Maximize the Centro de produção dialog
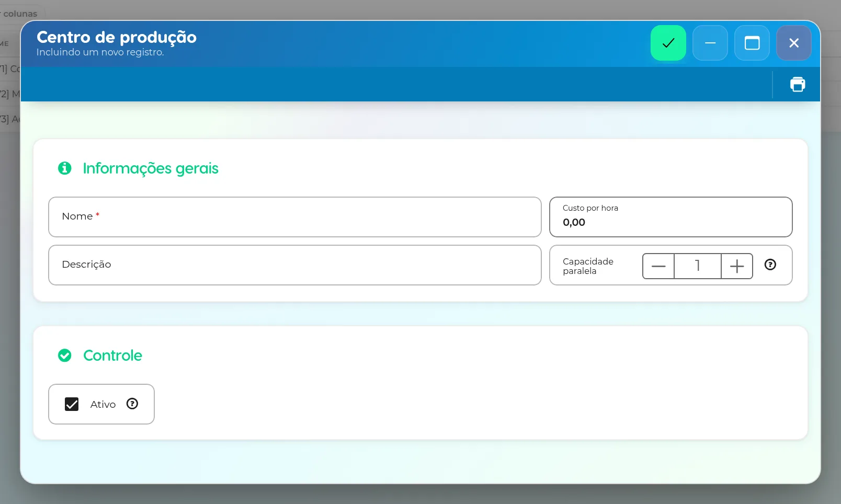 (x=752, y=43)
